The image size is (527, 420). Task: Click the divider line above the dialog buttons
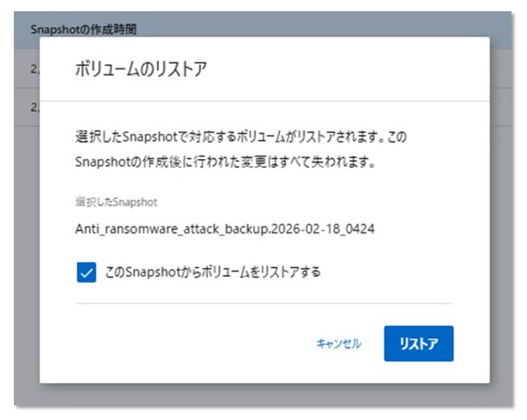(x=264, y=303)
